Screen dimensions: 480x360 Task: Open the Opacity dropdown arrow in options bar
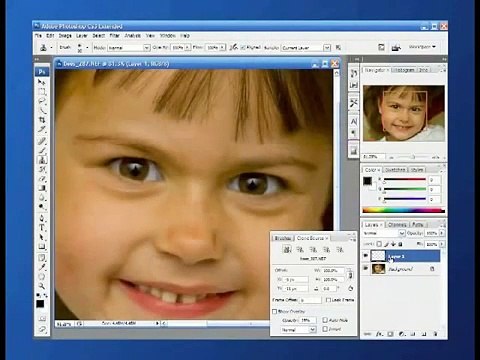point(187,48)
